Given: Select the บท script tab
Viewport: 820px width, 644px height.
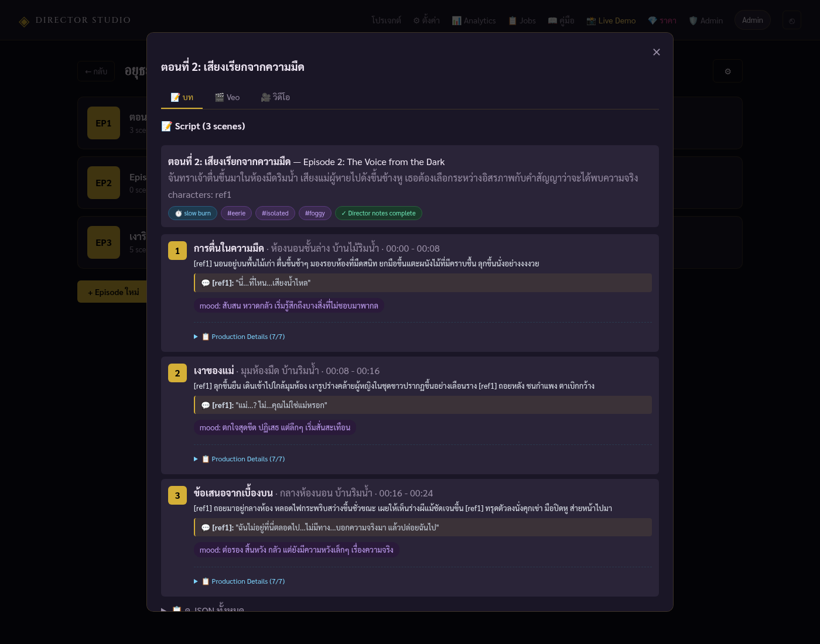Looking at the screenshot, I should pos(182,97).
